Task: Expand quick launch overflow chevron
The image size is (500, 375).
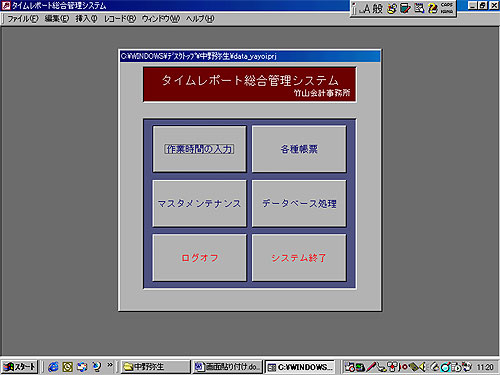Action: [x=110, y=365]
